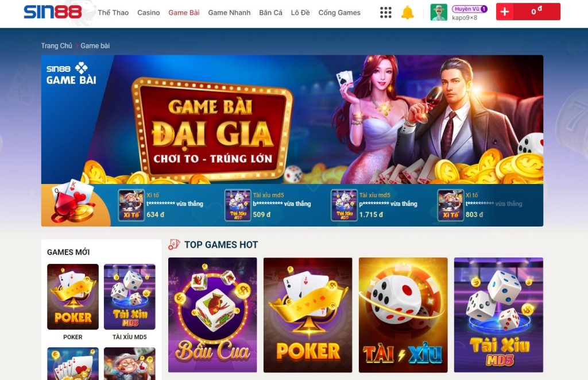The height and width of the screenshot is (380, 588).
Task: Launch the large Poker game in Top Games
Action: (308, 315)
